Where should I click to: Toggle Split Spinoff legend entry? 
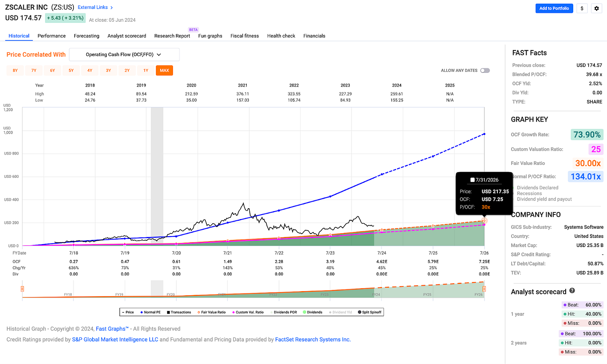pos(370,312)
